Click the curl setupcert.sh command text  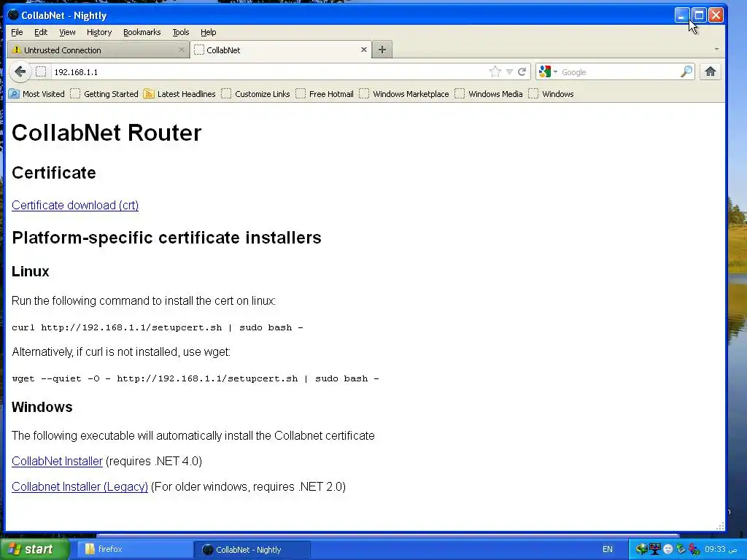(158, 327)
